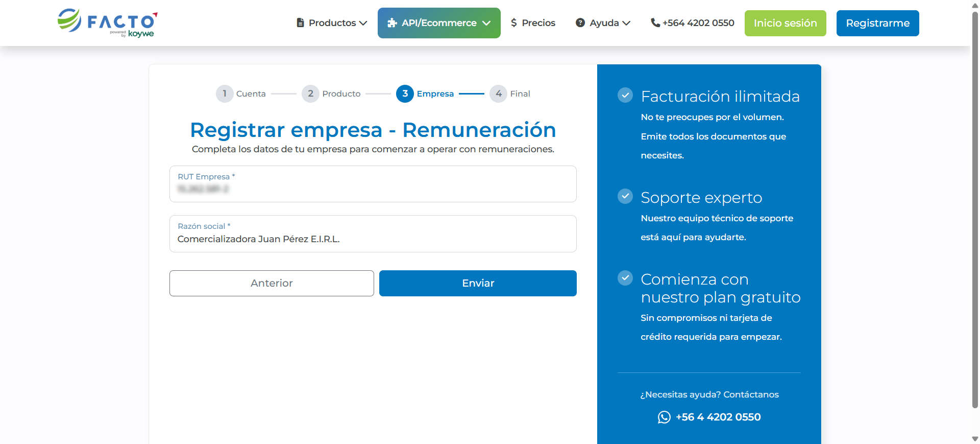
Task: Select step 3 Empresa
Action: (425, 94)
